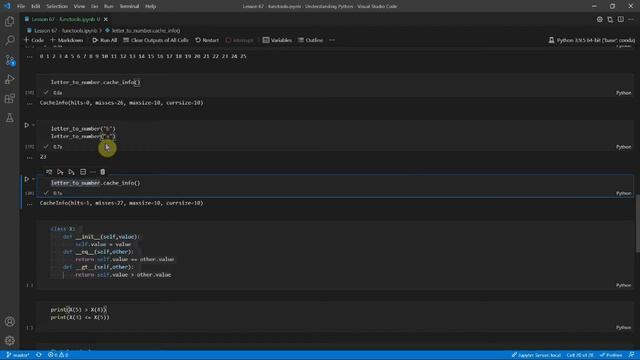This screenshot has width=640, height=360.
Task: Open output ellipsis beside CacheInfo hits-1 output
Action: (29, 203)
